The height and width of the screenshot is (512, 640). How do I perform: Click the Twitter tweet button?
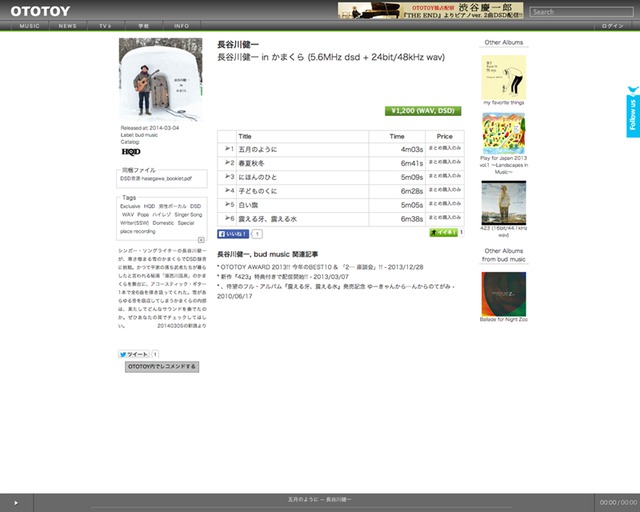134,354
